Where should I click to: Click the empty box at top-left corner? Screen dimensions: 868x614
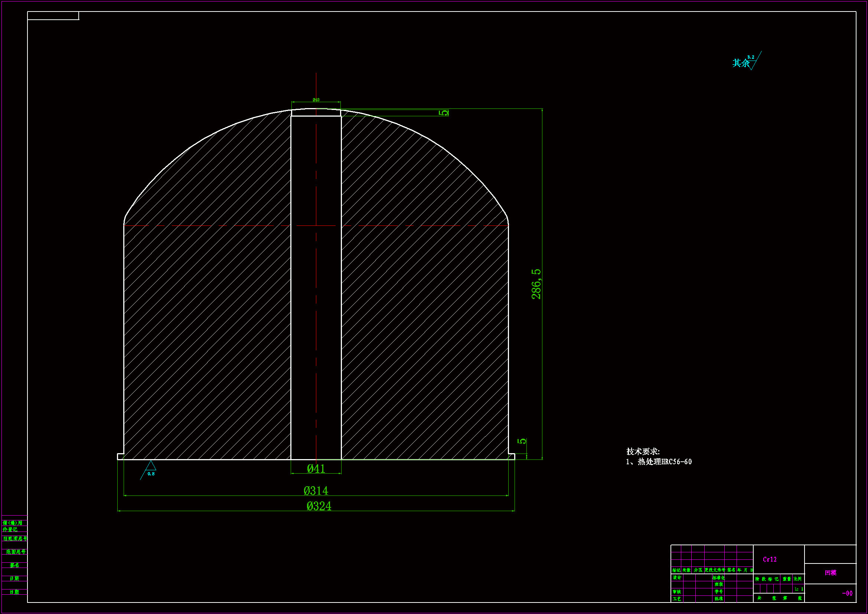click(53, 16)
